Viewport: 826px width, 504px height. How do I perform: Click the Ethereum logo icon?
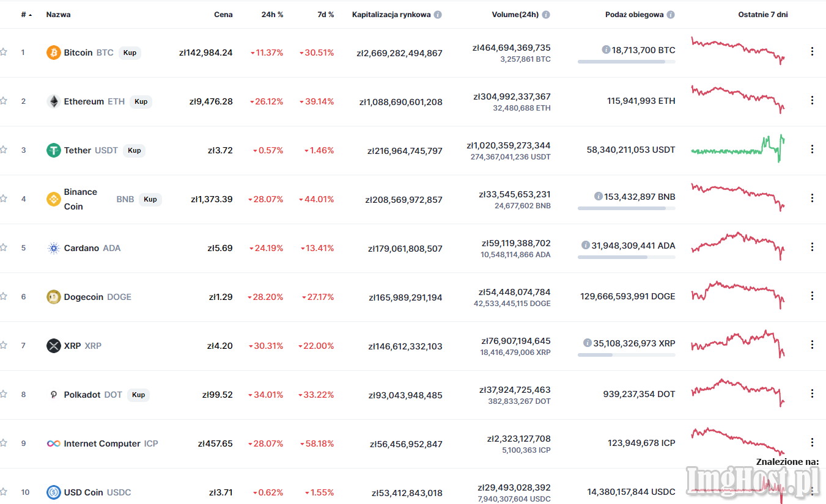click(x=54, y=101)
